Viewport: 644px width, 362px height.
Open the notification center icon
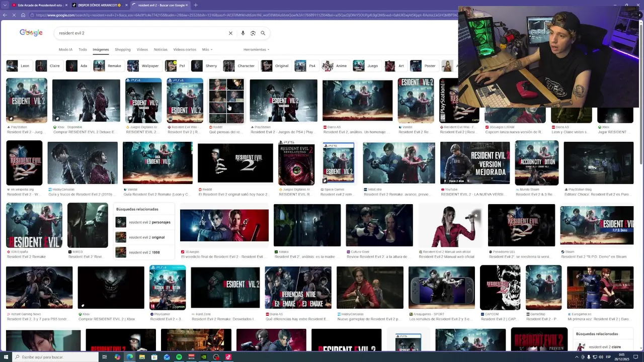tap(636, 357)
